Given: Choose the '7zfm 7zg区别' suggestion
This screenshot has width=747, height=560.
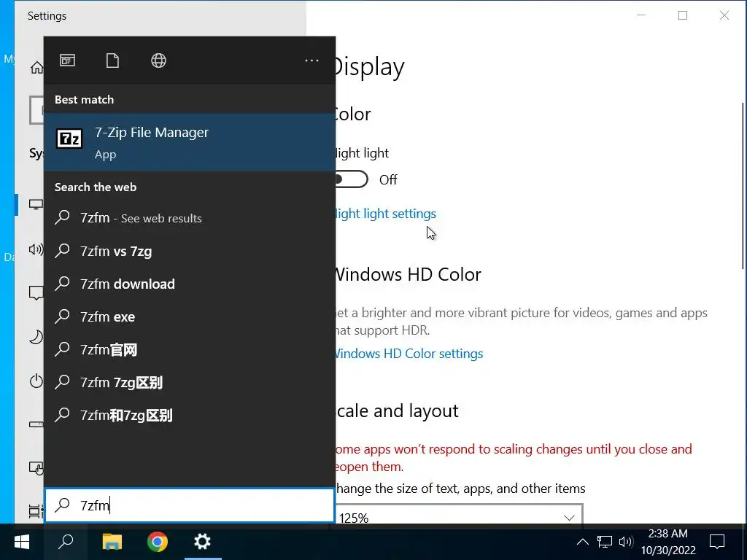Looking at the screenshot, I should (190, 382).
